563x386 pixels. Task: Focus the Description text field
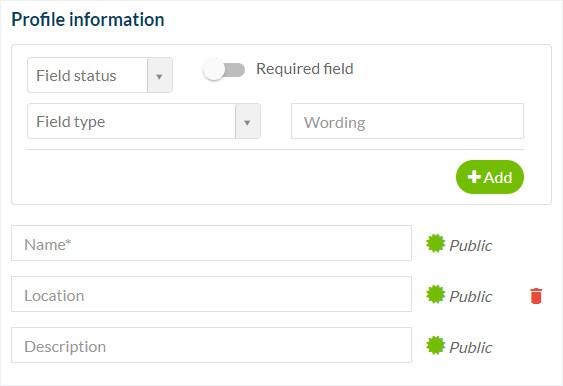211,345
